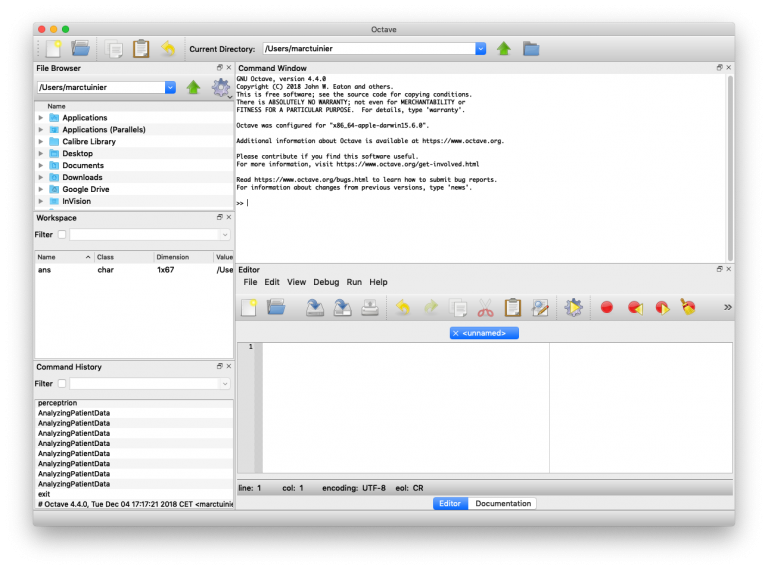
Task: Copy selection in Editor toolbar
Action: (459, 308)
